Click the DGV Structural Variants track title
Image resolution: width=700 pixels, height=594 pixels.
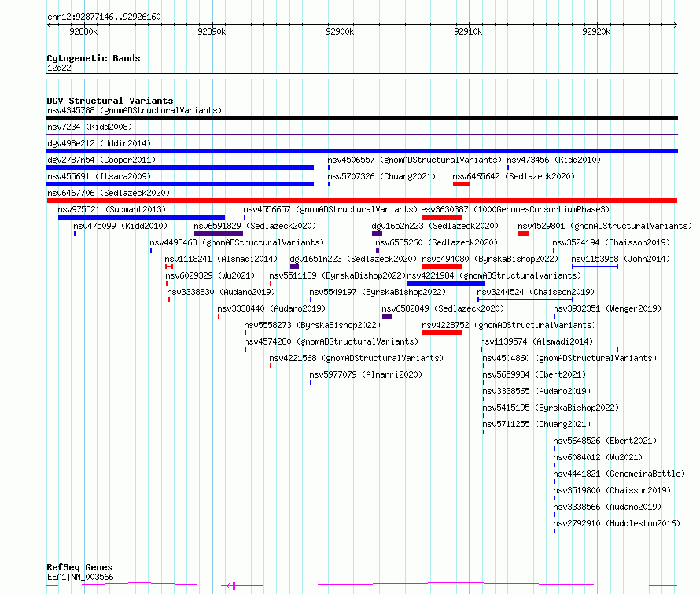[110, 101]
